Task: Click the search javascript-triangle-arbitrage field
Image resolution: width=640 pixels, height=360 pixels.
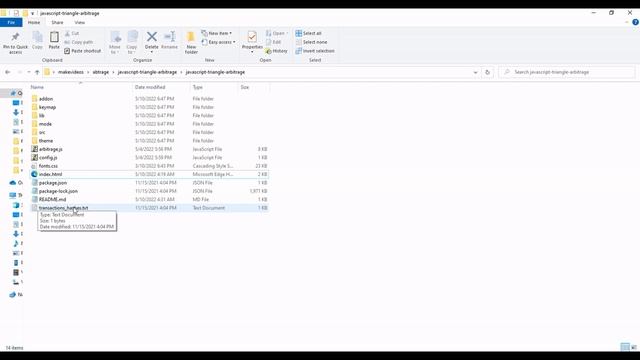Action: click(x=567, y=72)
